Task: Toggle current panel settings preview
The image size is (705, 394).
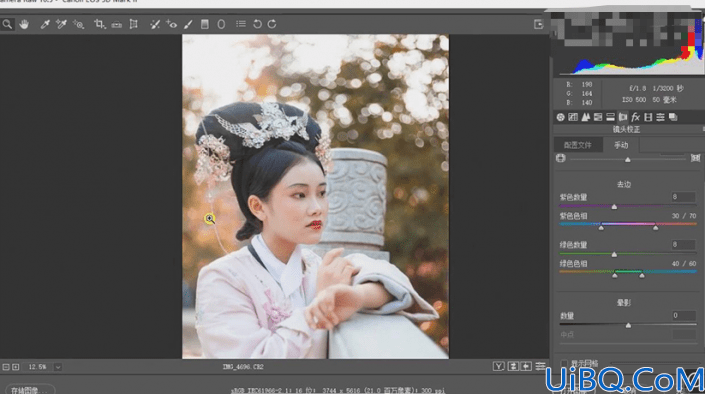Action: [540, 367]
